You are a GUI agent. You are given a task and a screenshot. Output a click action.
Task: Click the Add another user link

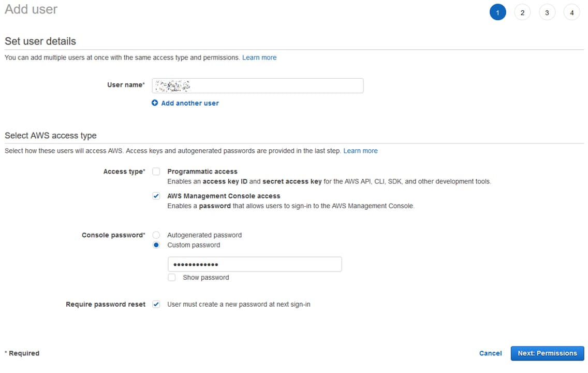coord(190,103)
